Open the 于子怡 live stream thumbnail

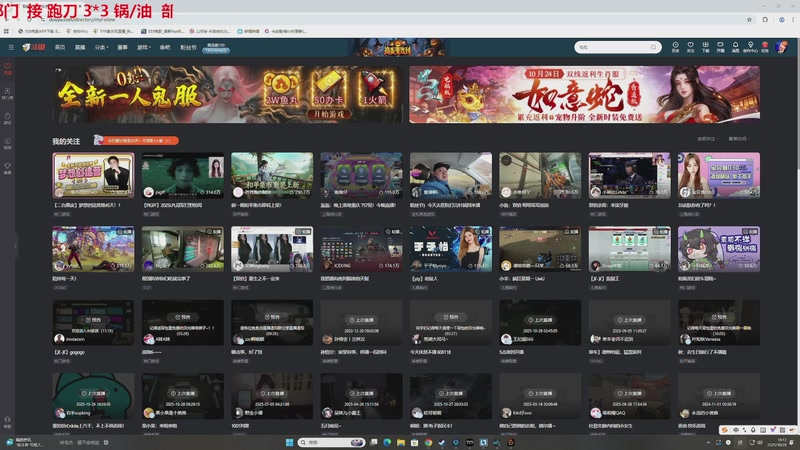pos(451,249)
